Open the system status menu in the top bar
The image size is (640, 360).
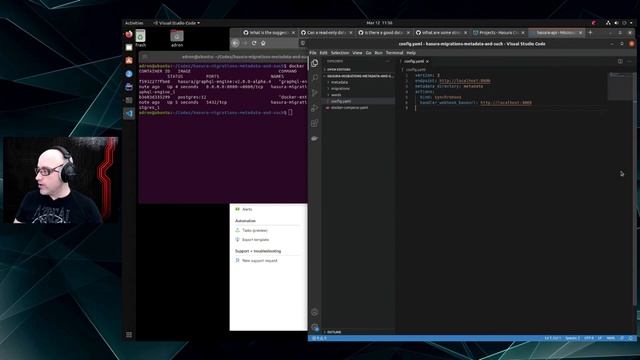point(620,23)
